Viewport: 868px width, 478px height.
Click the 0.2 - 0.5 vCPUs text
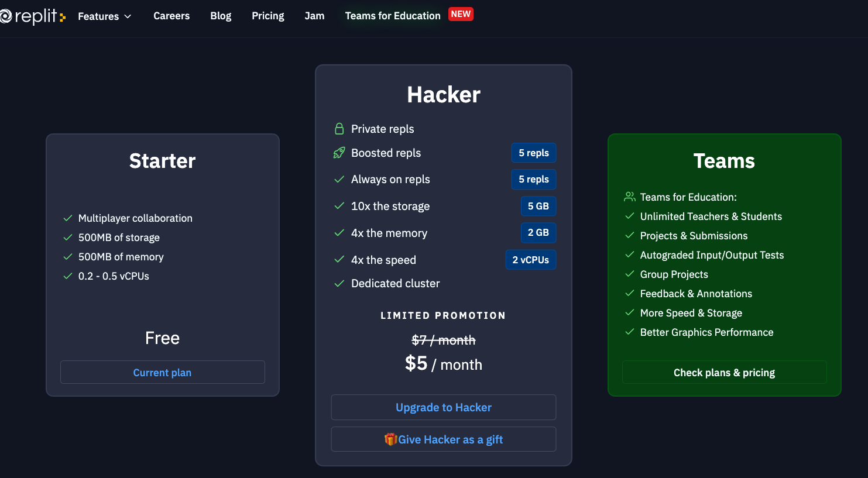(x=114, y=276)
